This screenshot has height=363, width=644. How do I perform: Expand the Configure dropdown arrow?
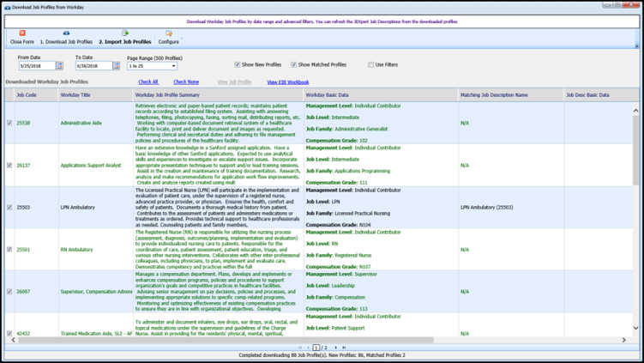tap(182, 39)
